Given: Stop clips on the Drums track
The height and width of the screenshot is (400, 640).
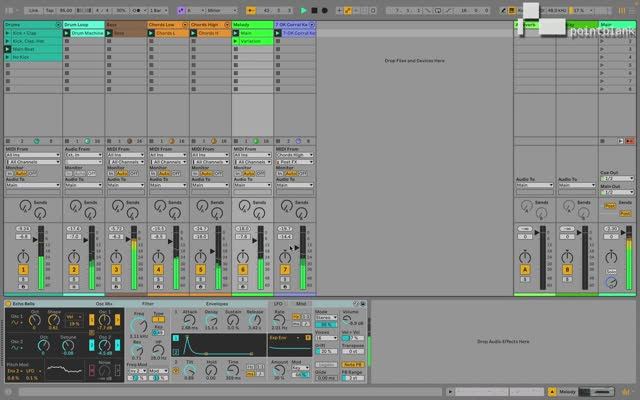Looking at the screenshot, I should pyautogui.click(x=8, y=141).
